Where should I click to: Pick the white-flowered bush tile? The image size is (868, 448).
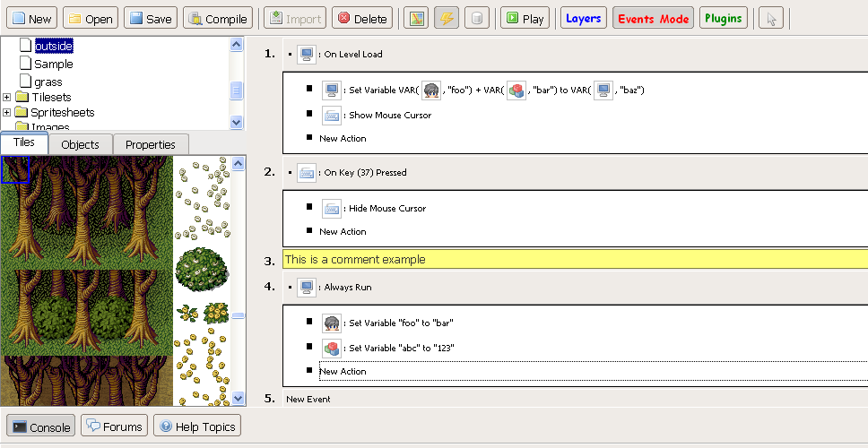tap(202, 271)
